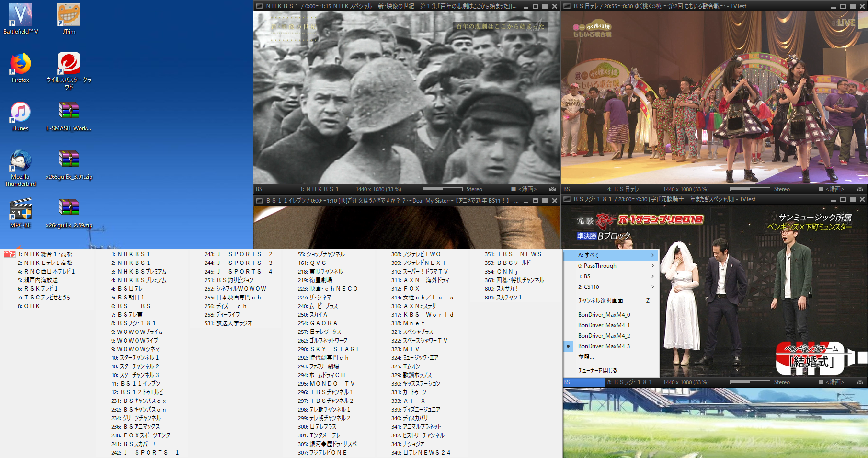Click Stereo audio mode in NHK BS1 status bar
868x458 pixels.
point(474,189)
